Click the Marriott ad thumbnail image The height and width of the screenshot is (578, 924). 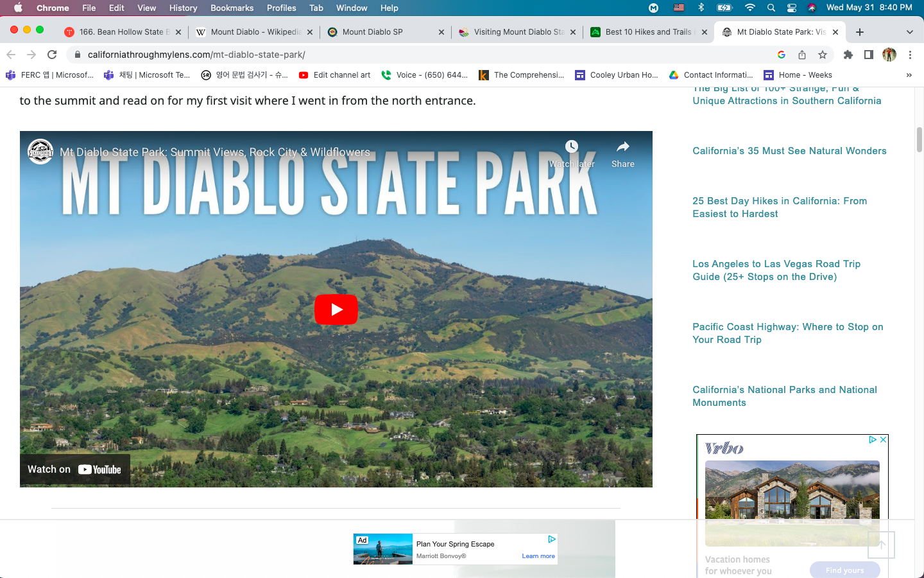point(383,549)
